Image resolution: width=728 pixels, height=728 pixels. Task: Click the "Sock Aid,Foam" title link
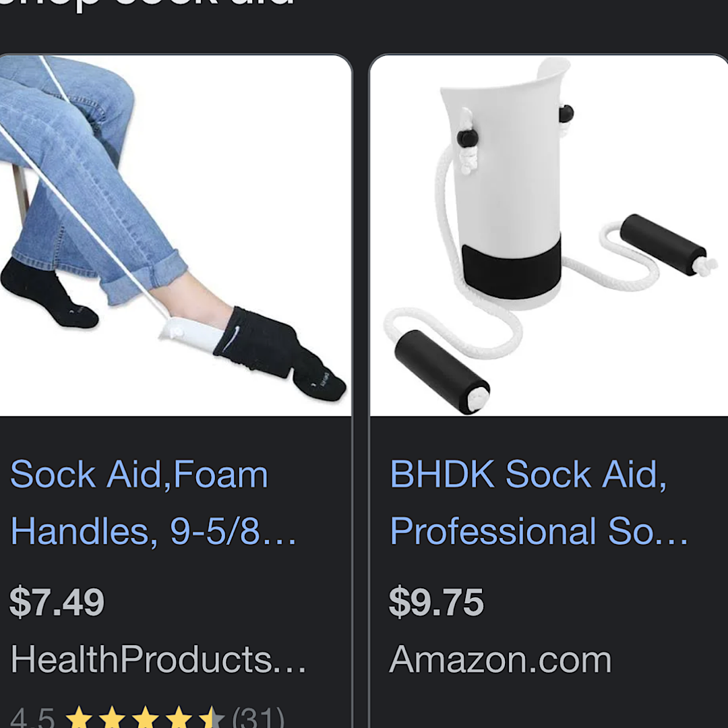(139, 475)
